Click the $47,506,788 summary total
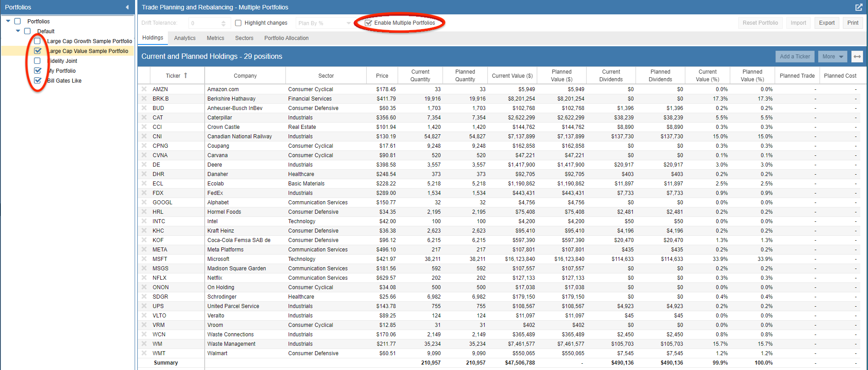Viewport: 868px width, 370px height. click(520, 363)
